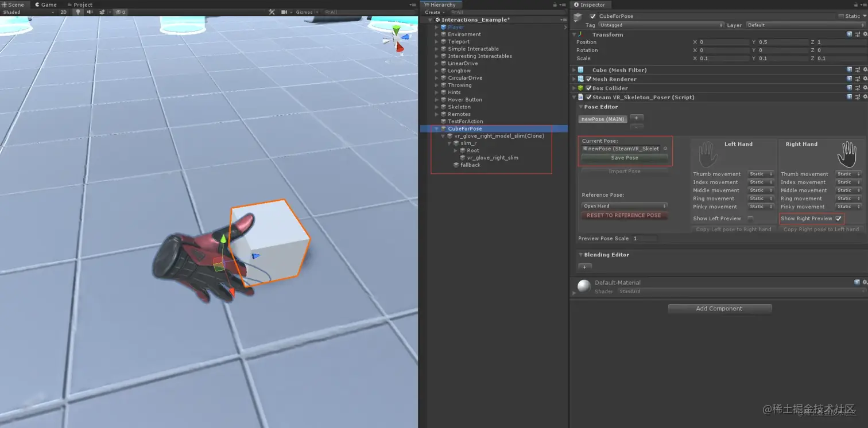Viewport: 868px width, 428px height.
Task: Open Mesh Renderer preset selector icon
Action: [x=857, y=79]
